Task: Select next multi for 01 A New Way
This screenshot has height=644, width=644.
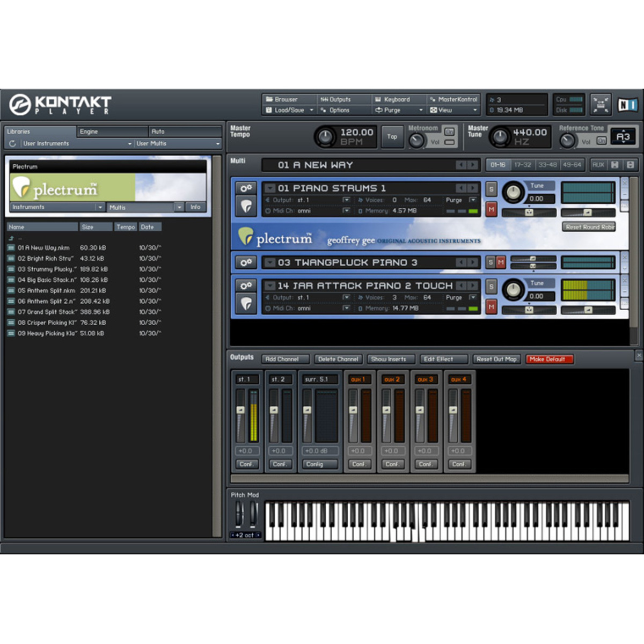Action: pos(472,165)
